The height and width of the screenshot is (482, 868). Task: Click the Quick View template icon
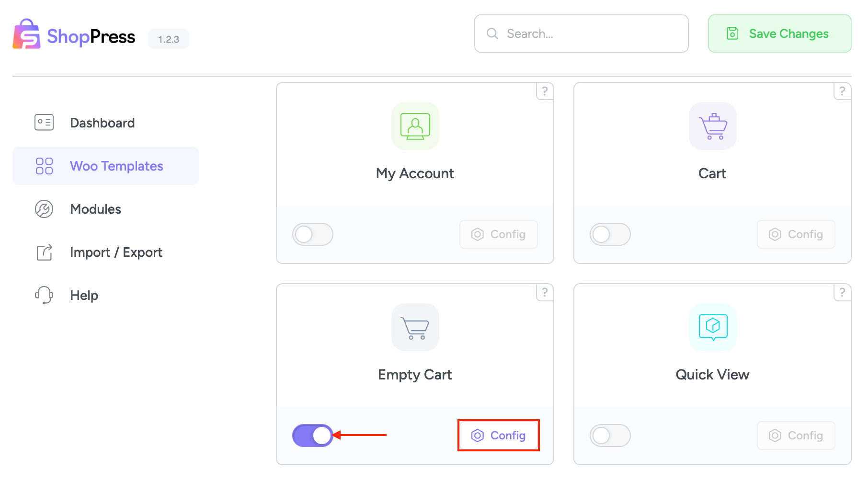(x=712, y=327)
